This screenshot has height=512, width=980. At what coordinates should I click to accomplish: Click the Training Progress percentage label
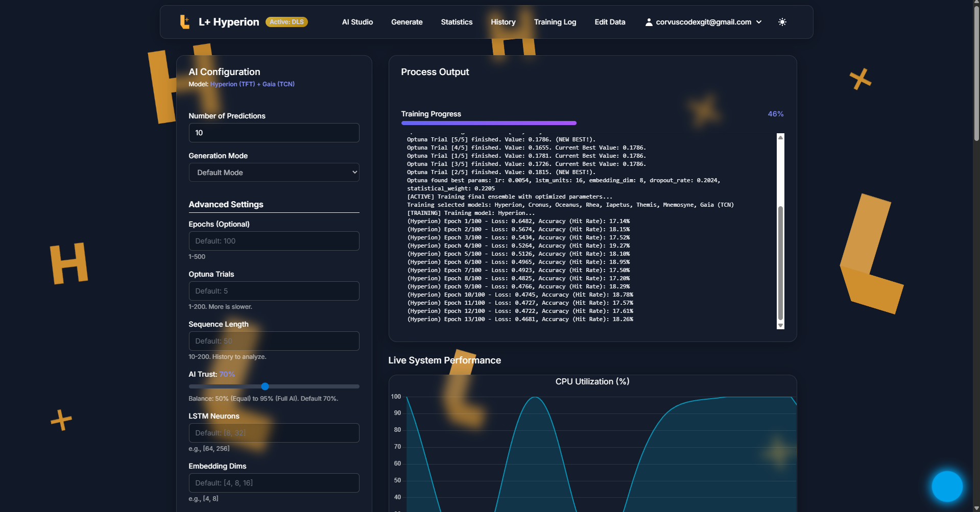point(775,114)
